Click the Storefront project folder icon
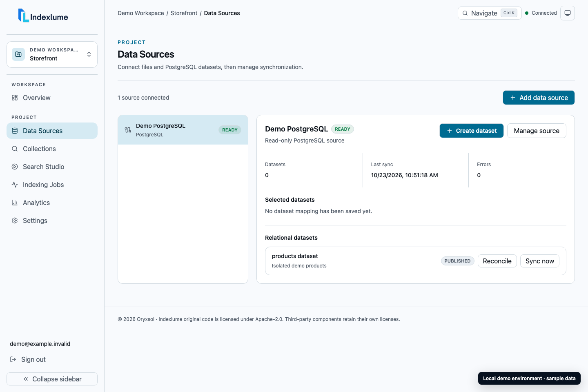 point(18,54)
